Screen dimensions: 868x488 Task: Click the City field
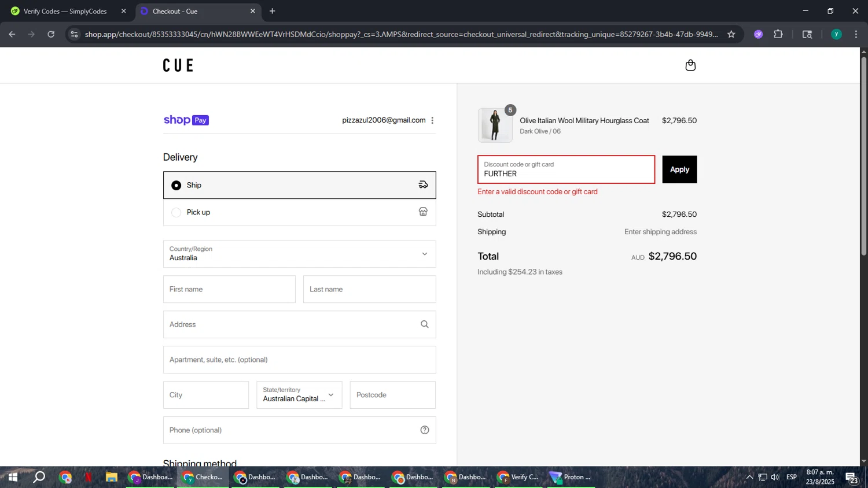click(206, 395)
